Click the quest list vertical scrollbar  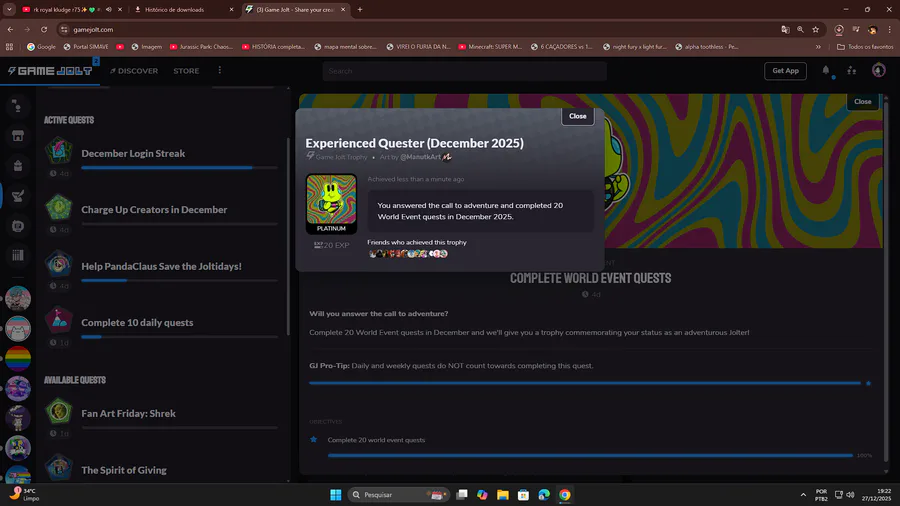point(288,236)
